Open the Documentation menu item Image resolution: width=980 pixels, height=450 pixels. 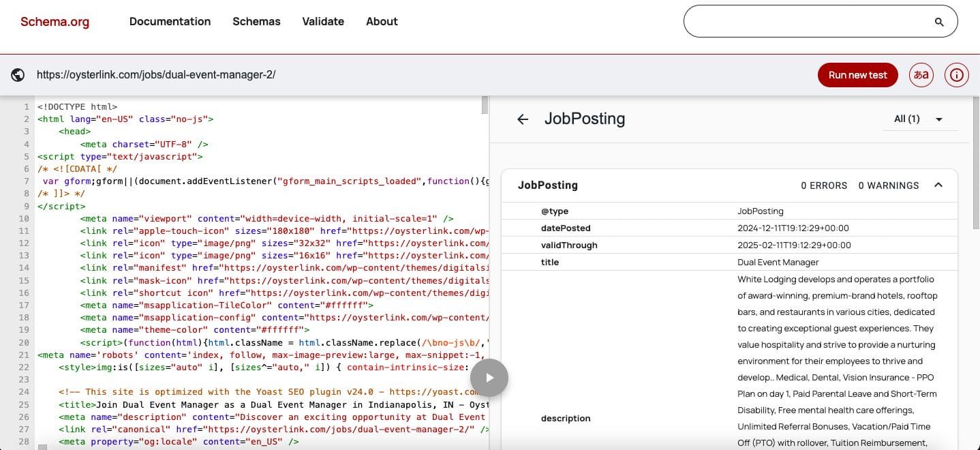click(x=170, y=22)
